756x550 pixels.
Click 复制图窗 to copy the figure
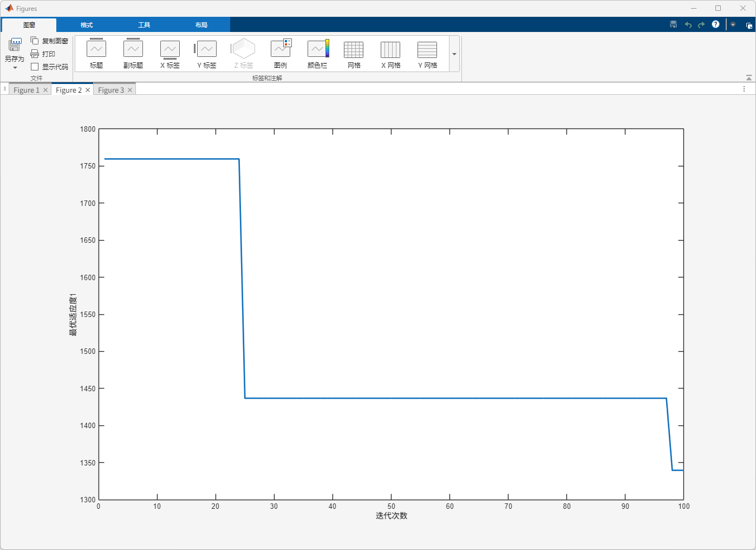tap(49, 41)
